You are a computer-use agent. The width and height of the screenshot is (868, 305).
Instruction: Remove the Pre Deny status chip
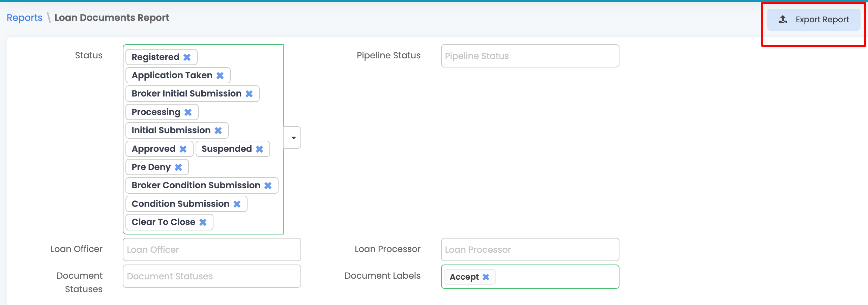tap(178, 167)
